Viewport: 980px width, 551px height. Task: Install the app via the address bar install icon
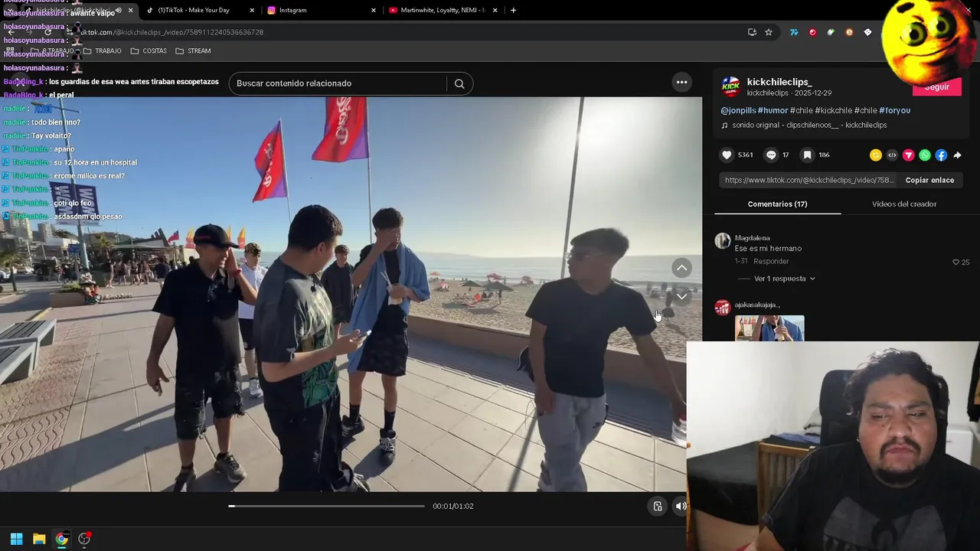752,32
